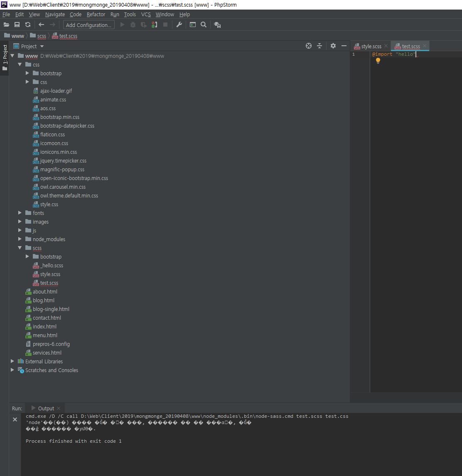This screenshot has width=462, height=476.
Task: Expand External Libraries node
Action: pyautogui.click(x=12, y=361)
